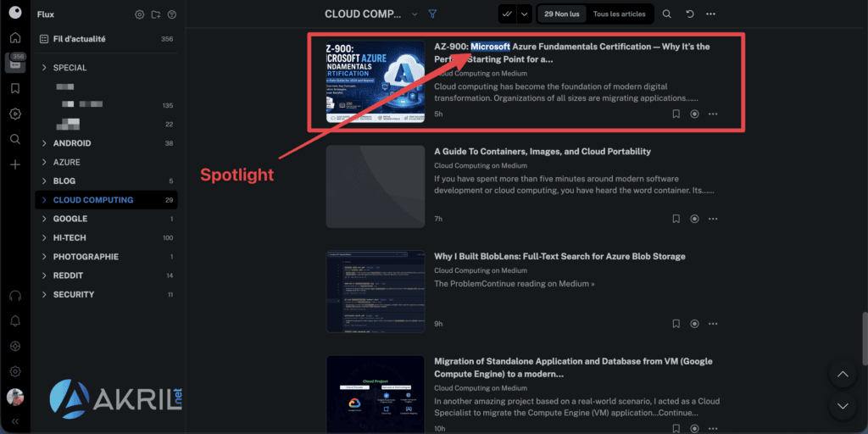Open mark-as-read options dropdown arrow
Viewport: 868px width, 434px height.
(524, 14)
